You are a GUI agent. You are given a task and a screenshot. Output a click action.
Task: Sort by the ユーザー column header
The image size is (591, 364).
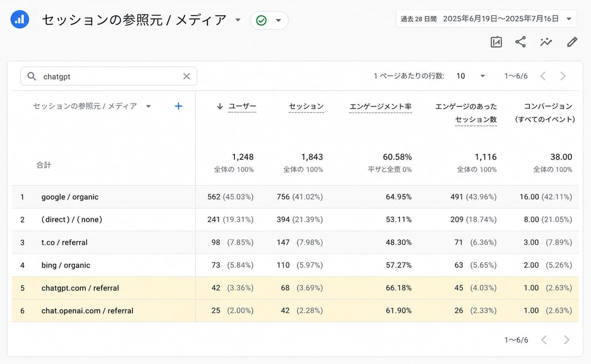pyautogui.click(x=242, y=106)
